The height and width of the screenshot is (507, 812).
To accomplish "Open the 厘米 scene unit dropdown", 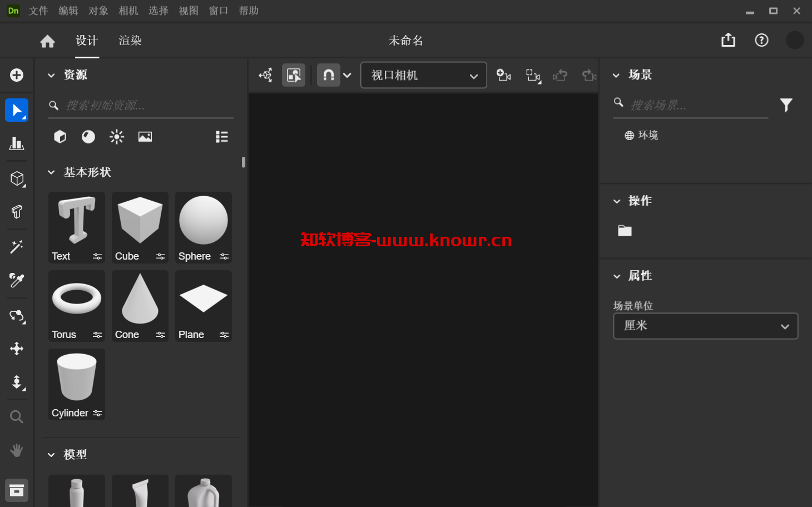I will [x=705, y=326].
